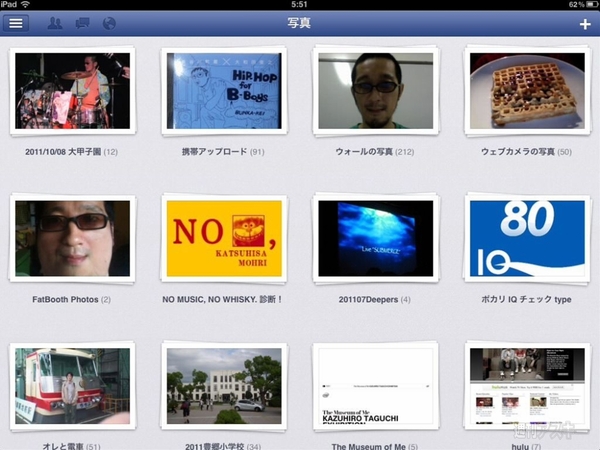Image resolution: width=600 pixels, height=450 pixels.
Task: Open the FatBooth Photos album thumbnail
Action: point(72,238)
